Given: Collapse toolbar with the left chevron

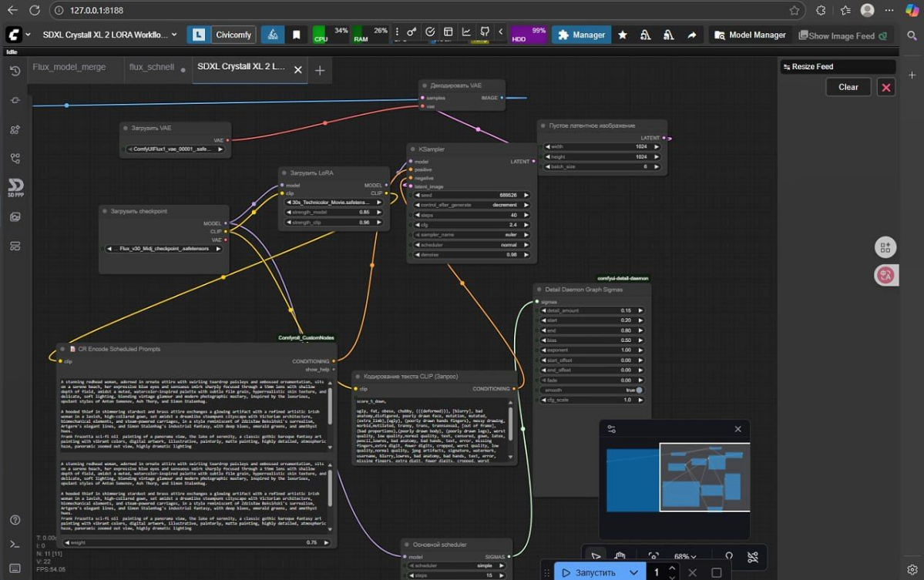Looking at the screenshot, I should click(x=500, y=32).
